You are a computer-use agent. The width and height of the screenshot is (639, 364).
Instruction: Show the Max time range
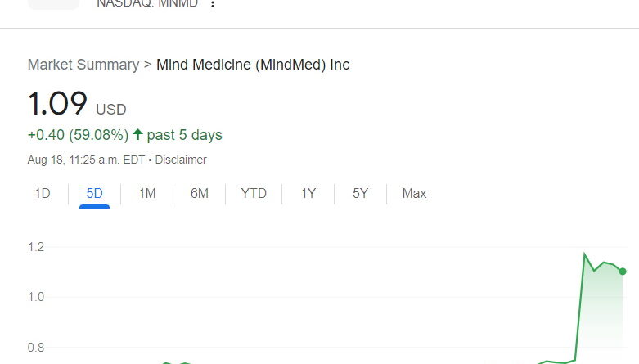pos(414,194)
